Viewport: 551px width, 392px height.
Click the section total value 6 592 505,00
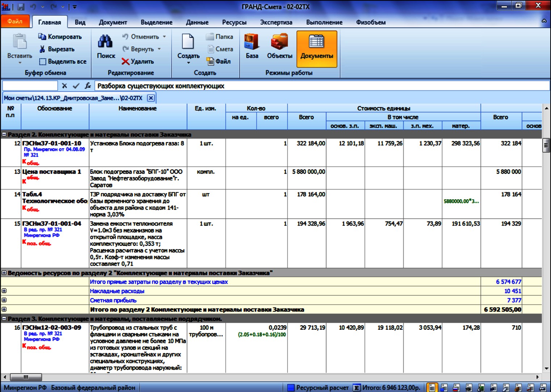tap(502, 310)
